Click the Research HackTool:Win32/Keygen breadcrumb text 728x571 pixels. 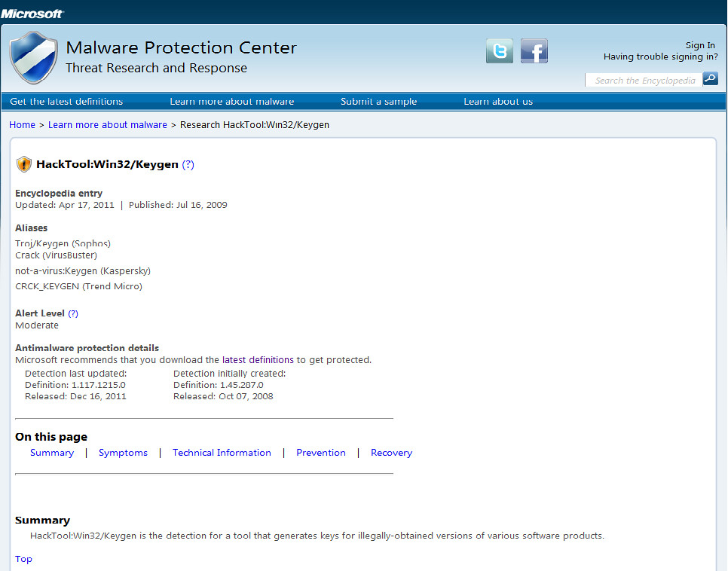(255, 125)
